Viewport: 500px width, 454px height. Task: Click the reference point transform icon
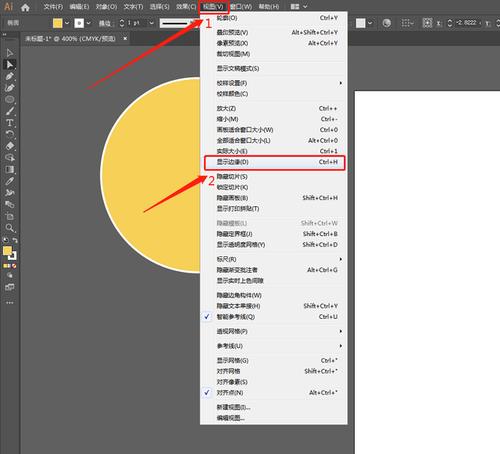427,23
